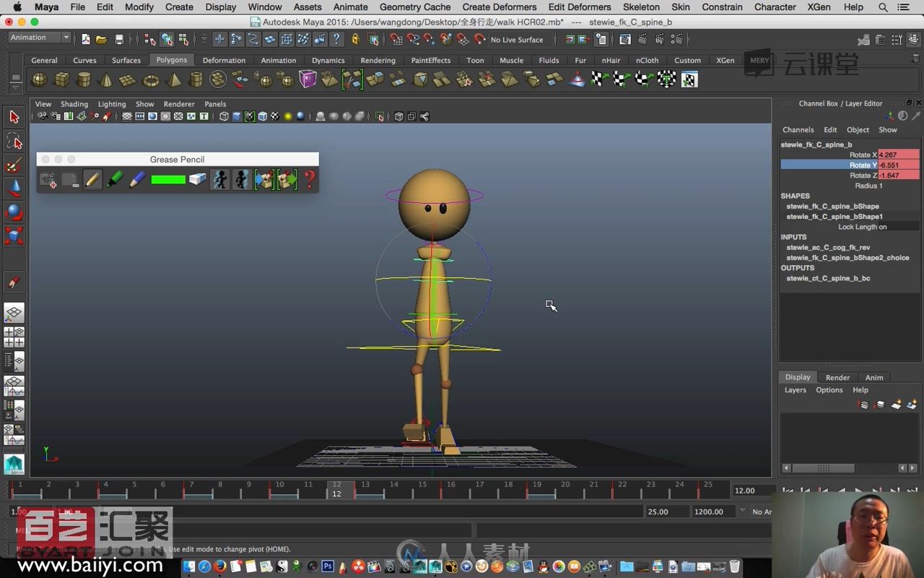Open the Skeleton menu
924x578 pixels.
641,7
